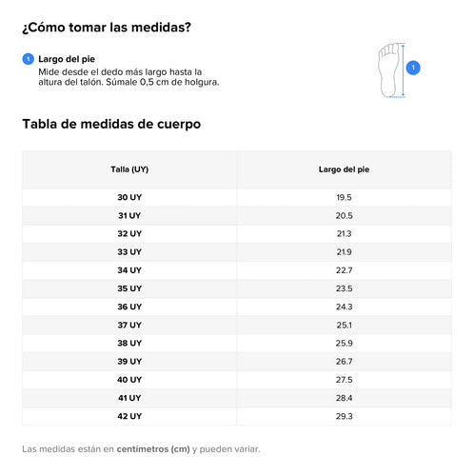Image resolution: width=474 pixels, height=476 pixels.
Task: Select the Largo del pie column header
Action: point(344,169)
